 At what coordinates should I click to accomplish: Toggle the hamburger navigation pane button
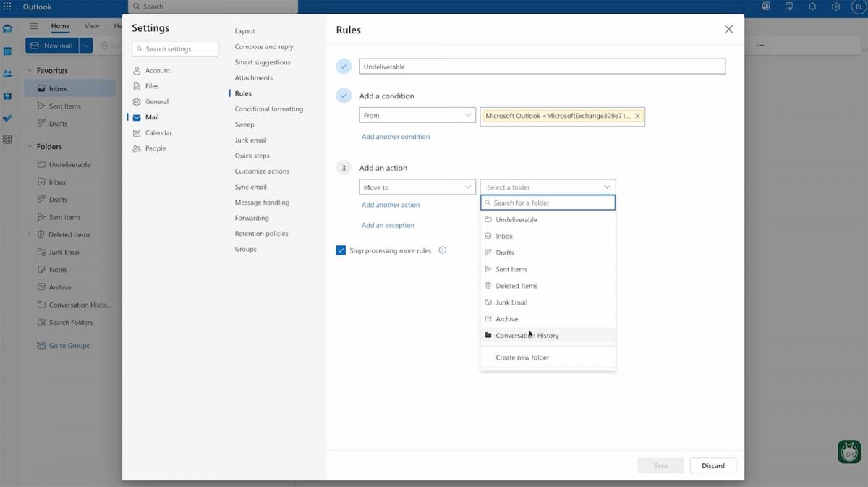(33, 26)
